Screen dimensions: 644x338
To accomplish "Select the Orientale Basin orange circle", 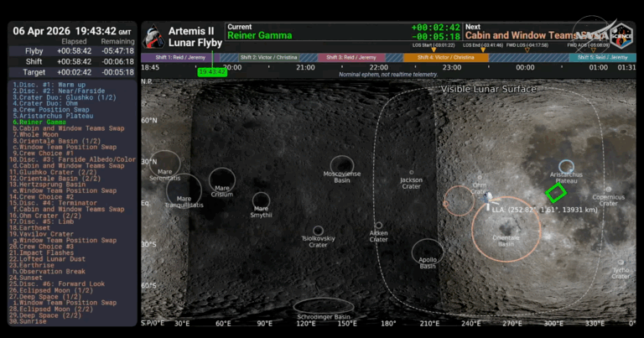I will tap(505, 226).
